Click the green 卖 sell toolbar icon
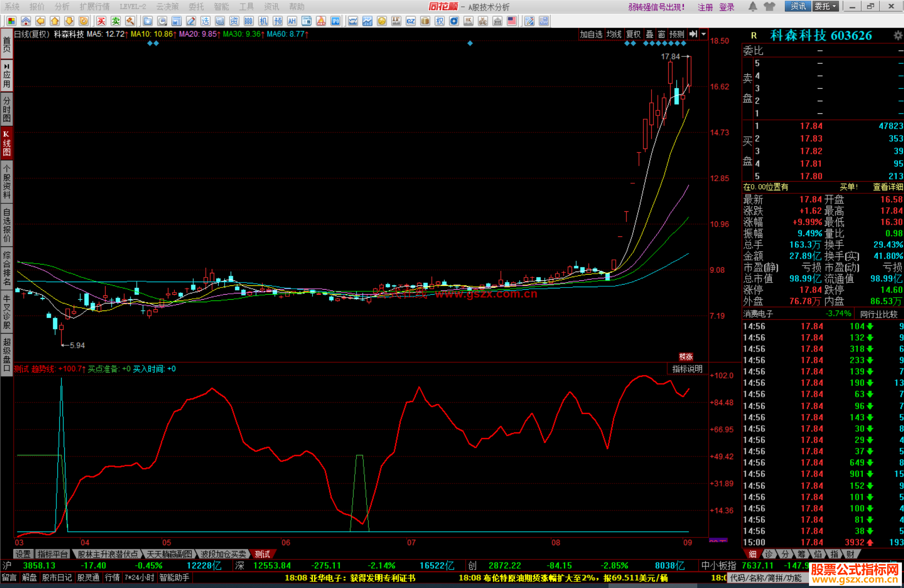The width and height of the screenshot is (904, 588). (x=116, y=21)
